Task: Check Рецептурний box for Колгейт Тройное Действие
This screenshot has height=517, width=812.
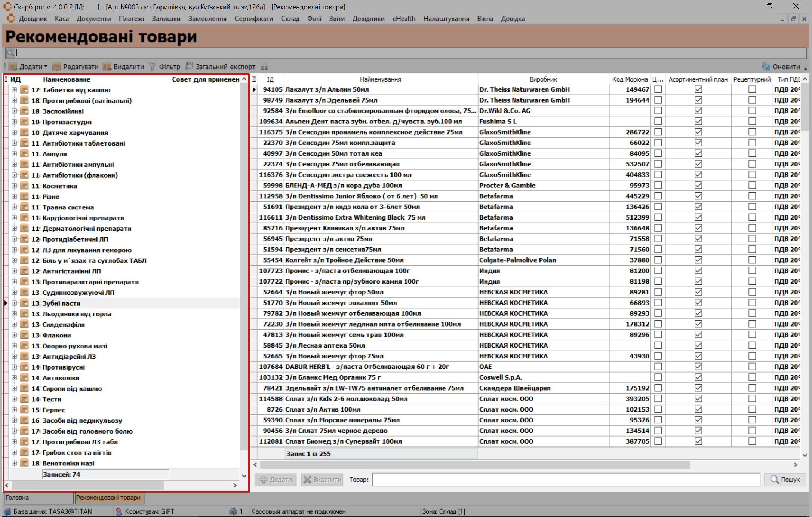Action: pyautogui.click(x=752, y=260)
